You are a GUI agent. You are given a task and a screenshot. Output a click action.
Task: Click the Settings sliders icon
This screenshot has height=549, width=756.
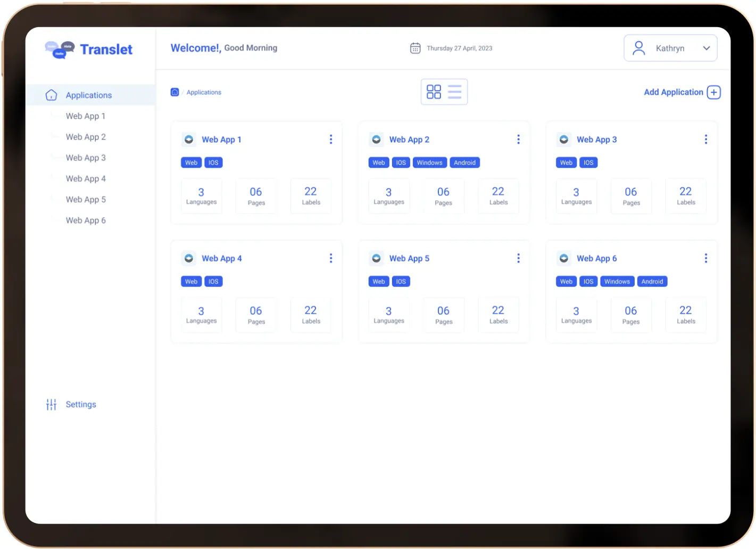tap(51, 405)
